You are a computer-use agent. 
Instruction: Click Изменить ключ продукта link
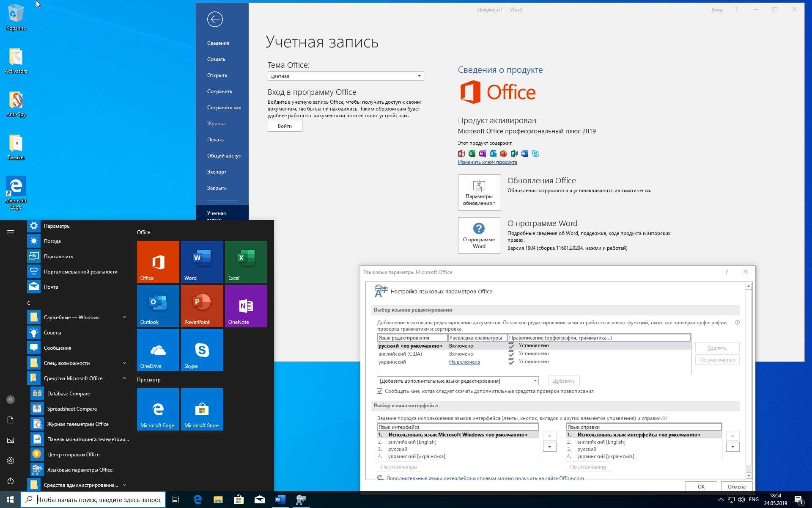coord(486,162)
